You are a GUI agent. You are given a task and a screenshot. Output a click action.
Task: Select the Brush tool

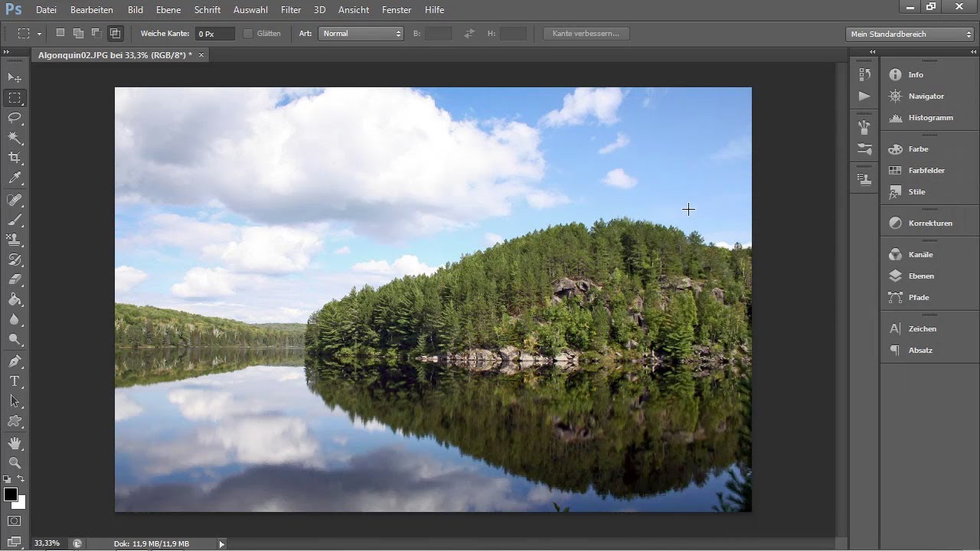15,220
